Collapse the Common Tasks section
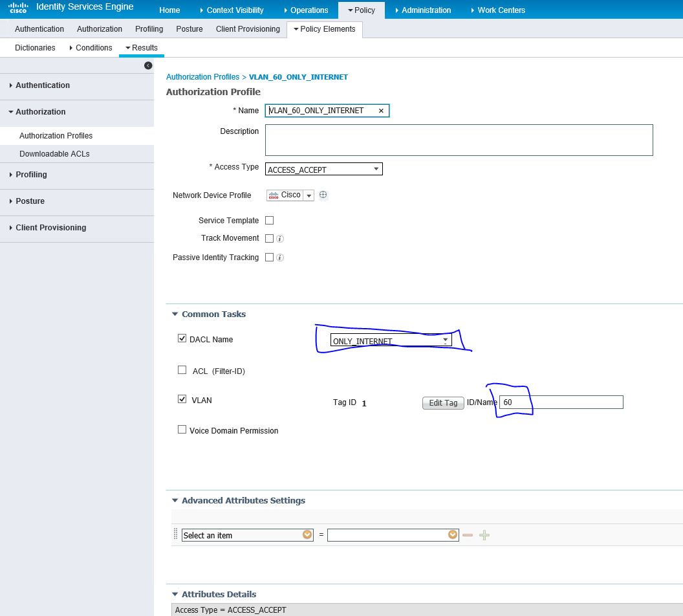The image size is (683, 616). (x=175, y=314)
